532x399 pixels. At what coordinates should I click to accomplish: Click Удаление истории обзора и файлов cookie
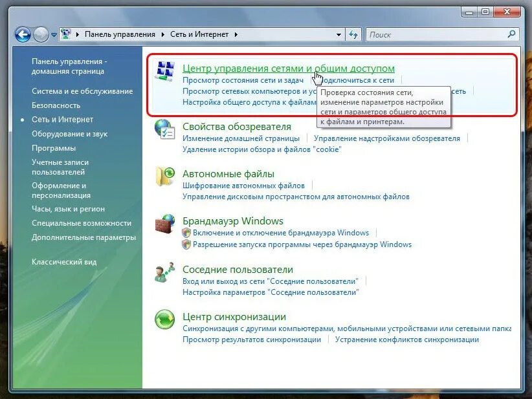[x=262, y=149]
